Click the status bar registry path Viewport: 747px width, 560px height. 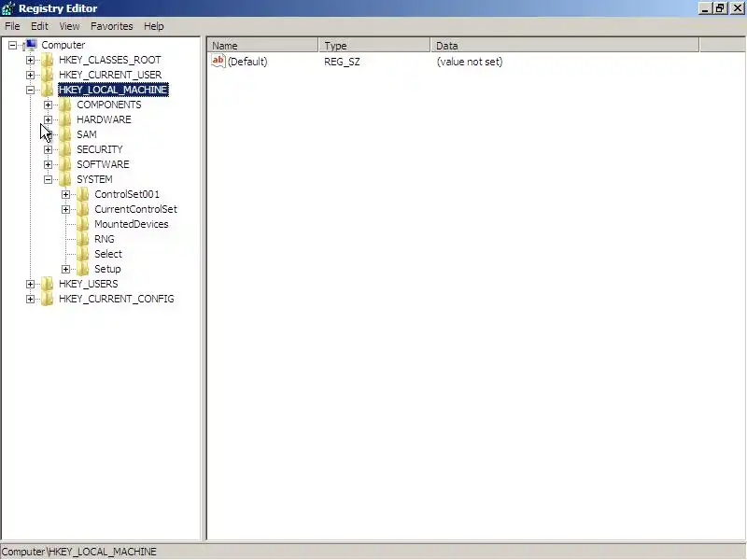[x=79, y=552]
